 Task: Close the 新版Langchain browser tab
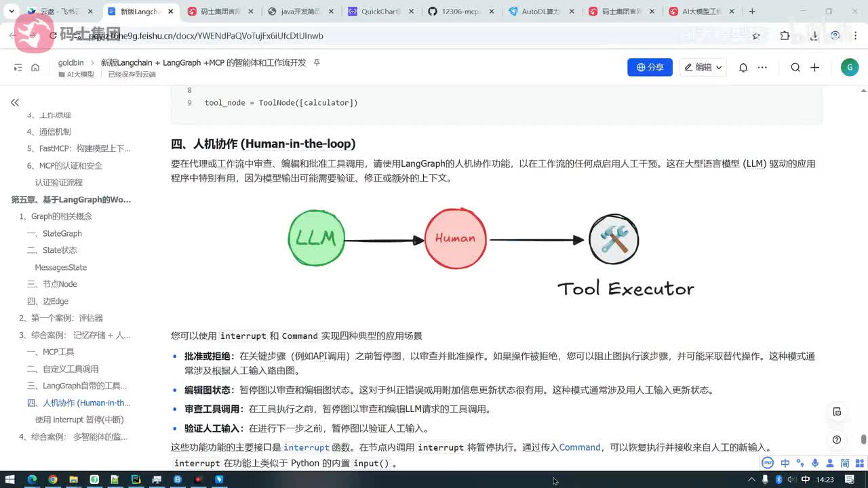(172, 12)
